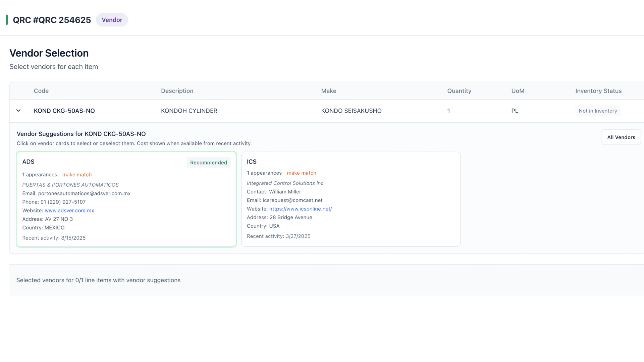
Task: Click the KONDOH CYLINDER description cell
Action: coord(189,111)
